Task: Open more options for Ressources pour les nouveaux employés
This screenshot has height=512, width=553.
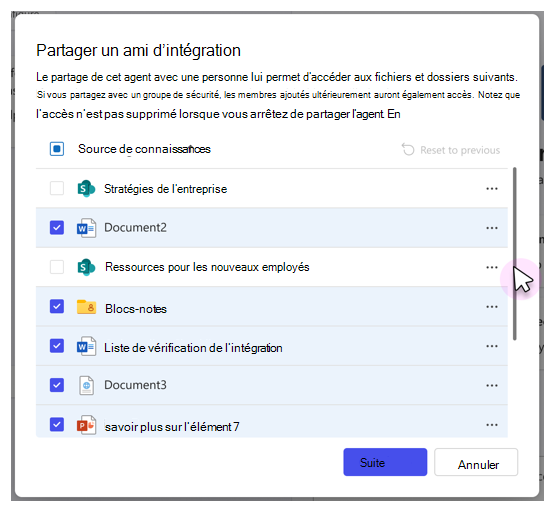Action: [x=492, y=267]
